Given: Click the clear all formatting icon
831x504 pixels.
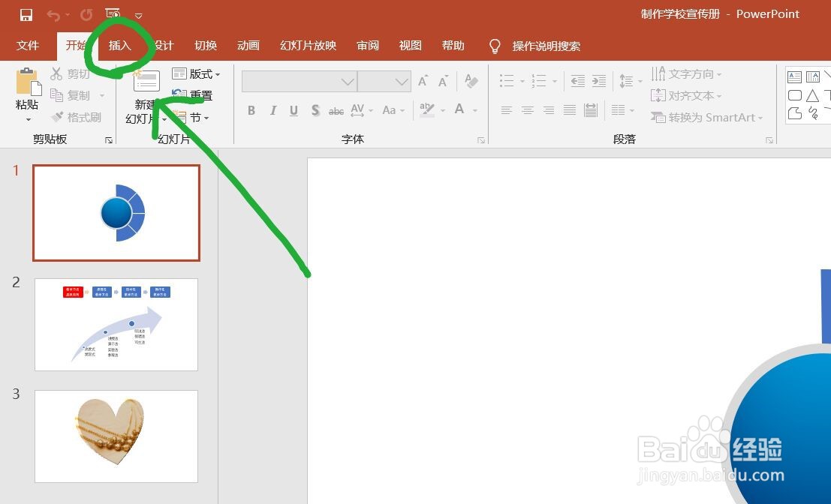Looking at the screenshot, I should 471,81.
